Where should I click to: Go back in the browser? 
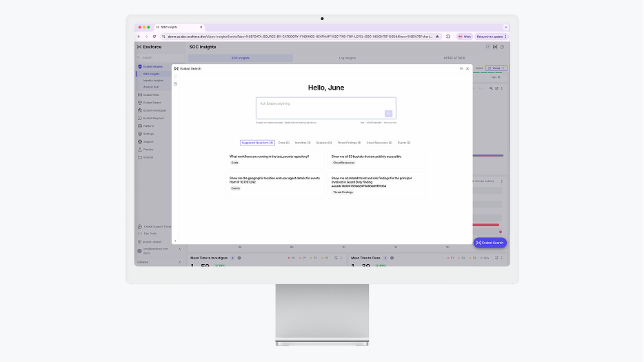[139, 37]
